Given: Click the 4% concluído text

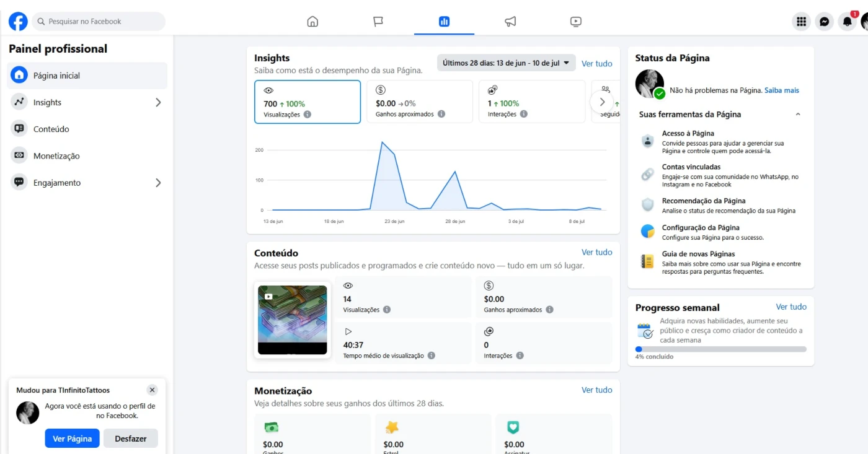Looking at the screenshot, I should [x=654, y=357].
